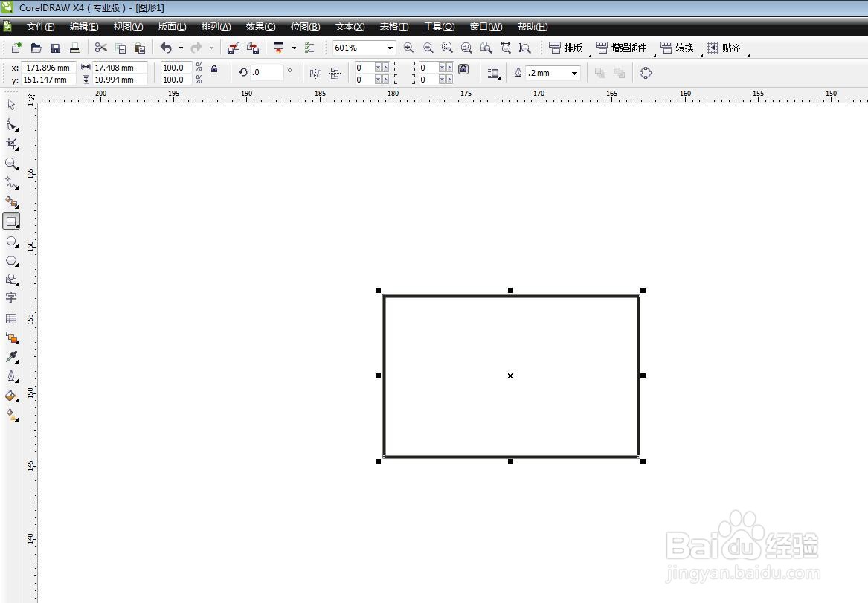Select the Interactive Blend tool

click(11, 338)
